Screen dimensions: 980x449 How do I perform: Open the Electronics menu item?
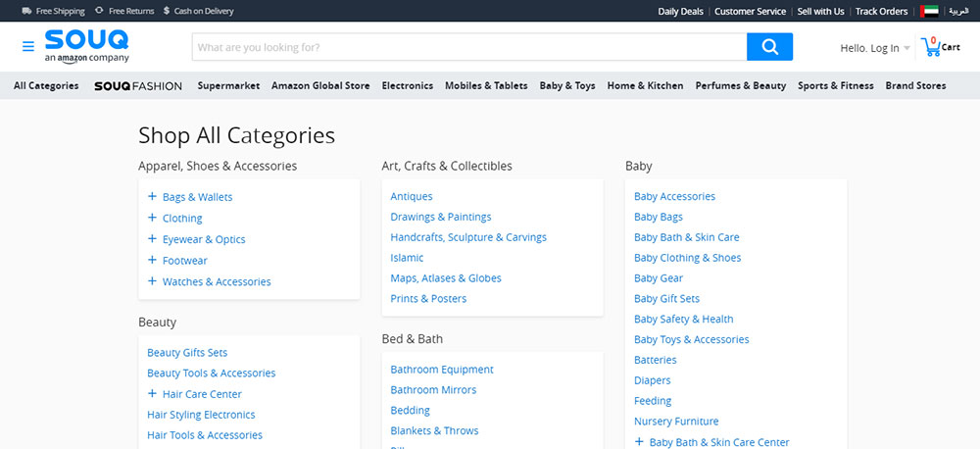pos(408,85)
